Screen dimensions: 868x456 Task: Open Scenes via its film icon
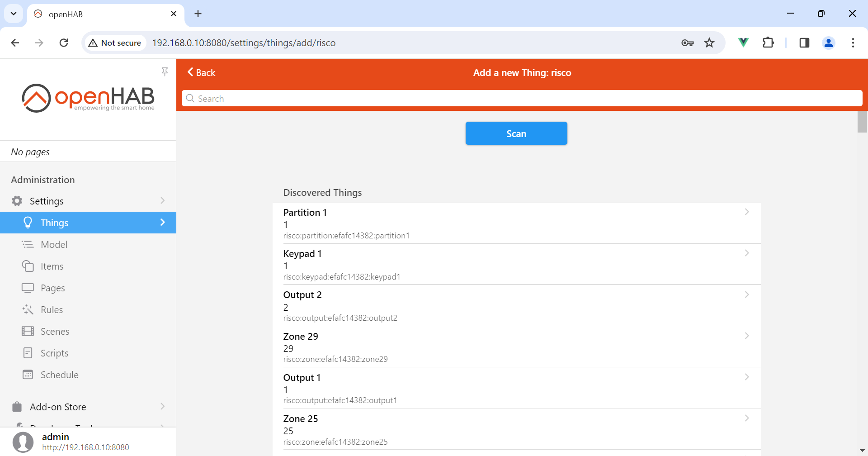click(x=28, y=331)
